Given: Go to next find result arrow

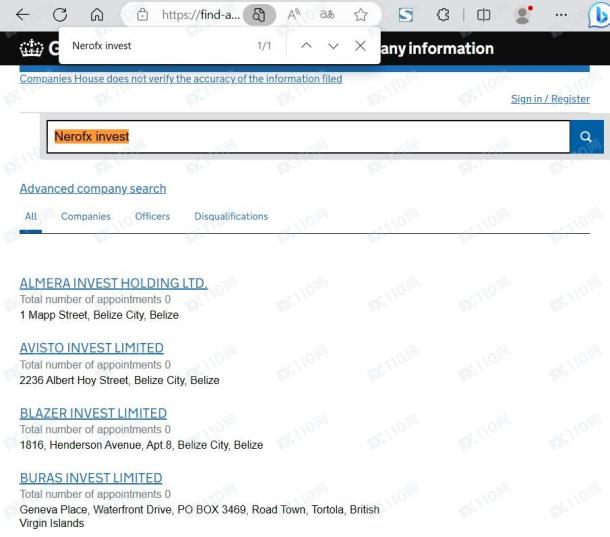Looking at the screenshot, I should coord(333,46).
